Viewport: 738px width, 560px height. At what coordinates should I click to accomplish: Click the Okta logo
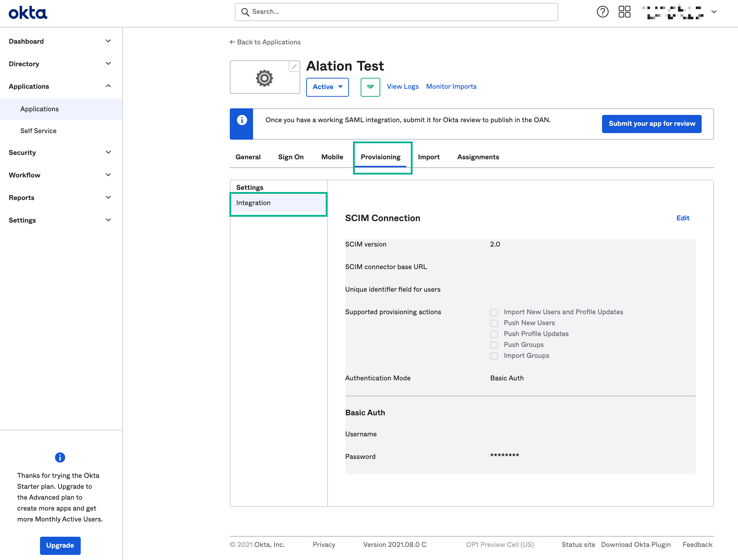point(28,13)
